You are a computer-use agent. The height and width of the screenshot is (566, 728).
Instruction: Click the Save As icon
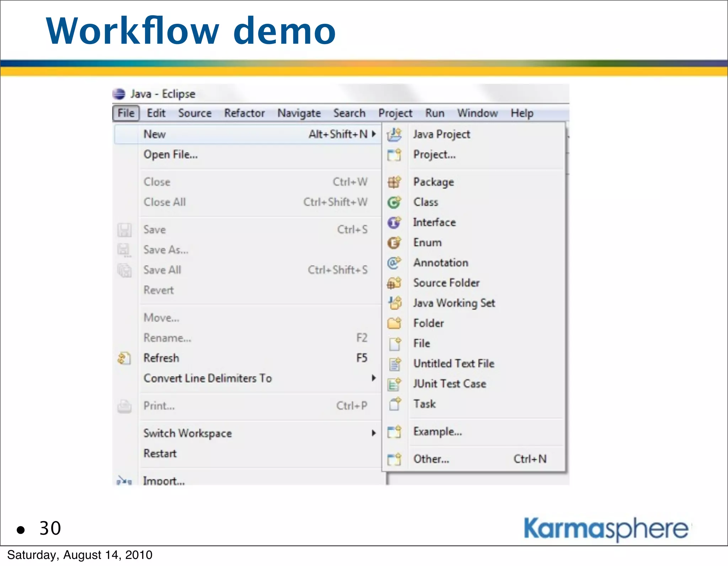coord(124,250)
